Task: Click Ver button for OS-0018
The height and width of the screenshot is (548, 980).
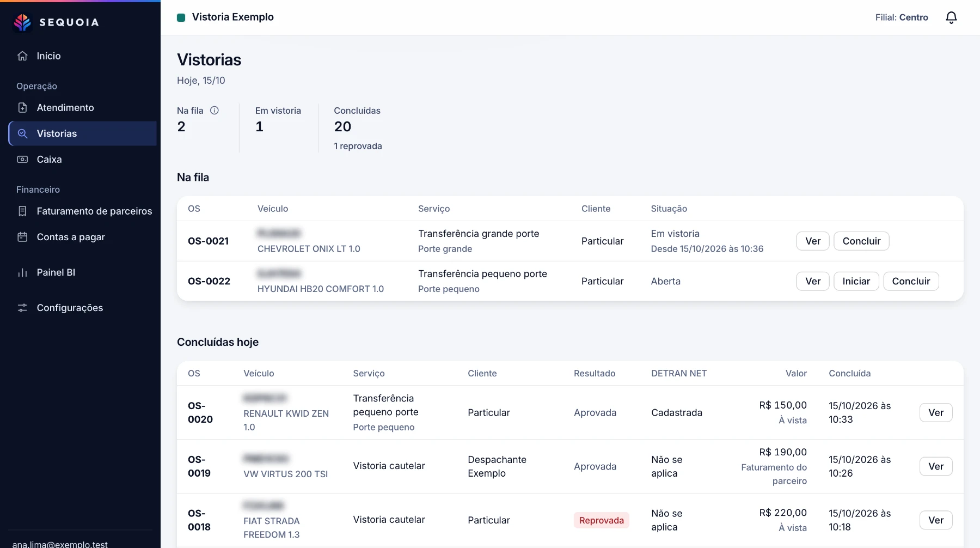Action: click(936, 520)
